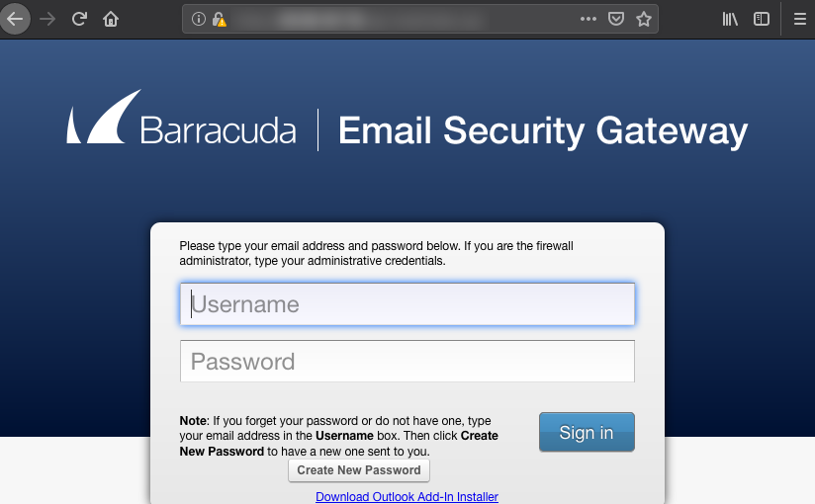This screenshot has height=504, width=815.
Task: Open the Firefox hamburger menu
Action: click(800, 19)
